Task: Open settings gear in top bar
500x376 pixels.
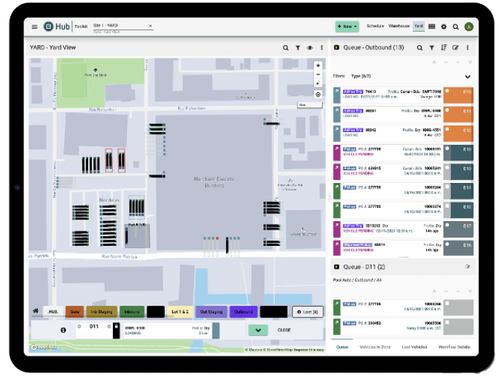Action: click(x=444, y=27)
